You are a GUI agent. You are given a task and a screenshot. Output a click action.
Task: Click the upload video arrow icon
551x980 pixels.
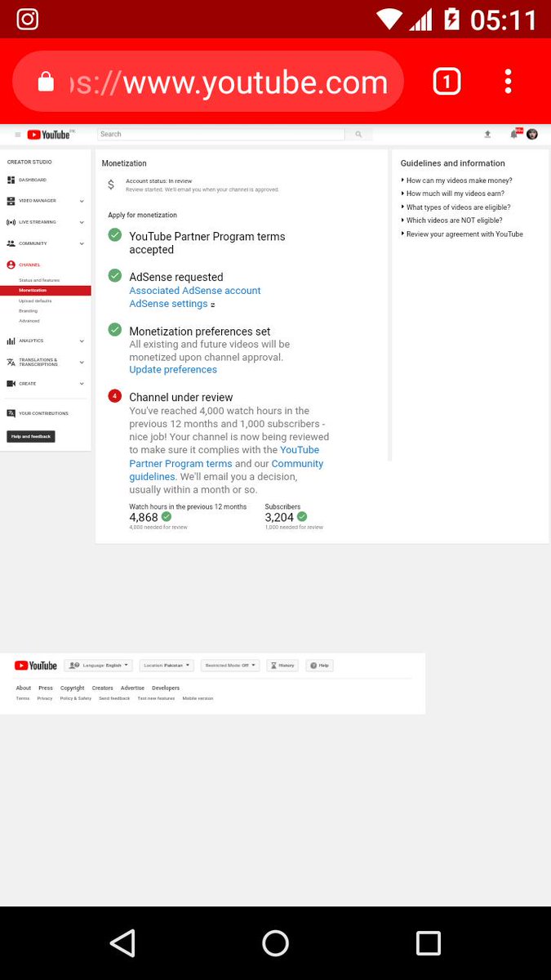[x=487, y=134]
